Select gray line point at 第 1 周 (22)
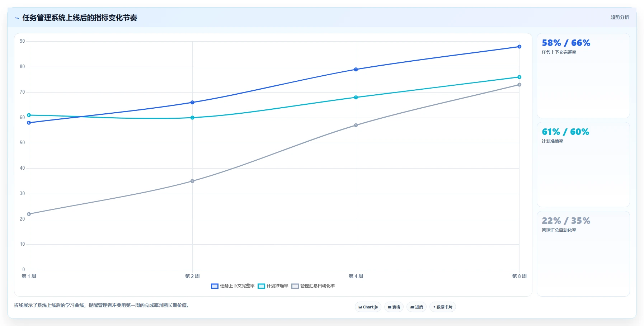The width and height of the screenshot is (644, 326). (29, 214)
